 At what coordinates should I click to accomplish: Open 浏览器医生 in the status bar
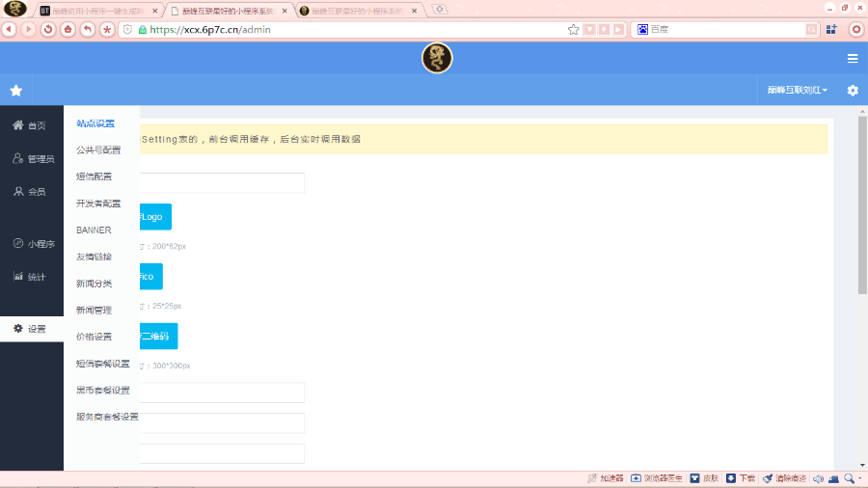coord(657,478)
